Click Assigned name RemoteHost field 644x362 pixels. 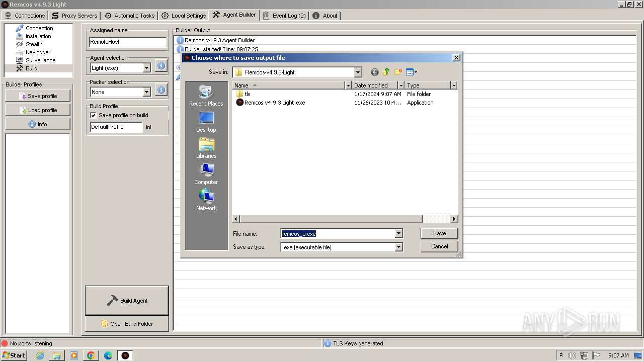tap(128, 42)
